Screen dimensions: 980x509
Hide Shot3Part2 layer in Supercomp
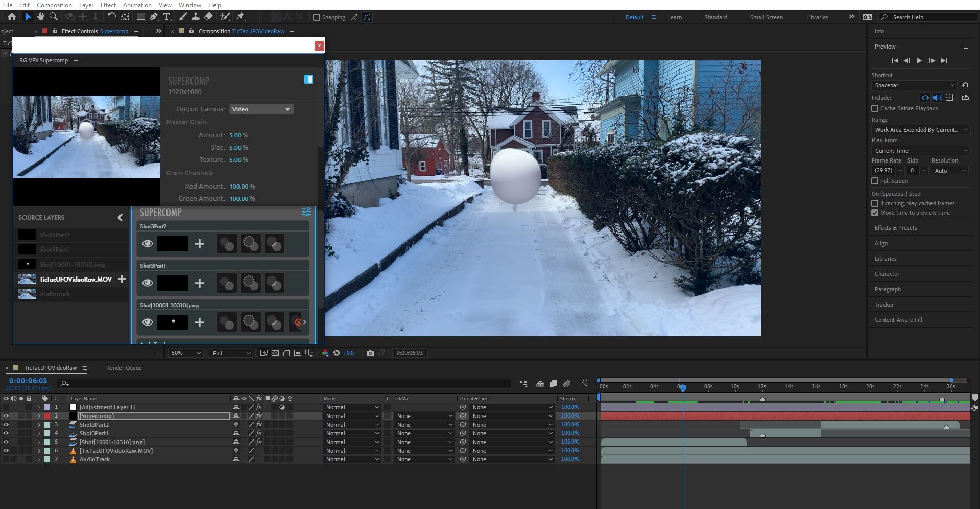click(x=147, y=244)
